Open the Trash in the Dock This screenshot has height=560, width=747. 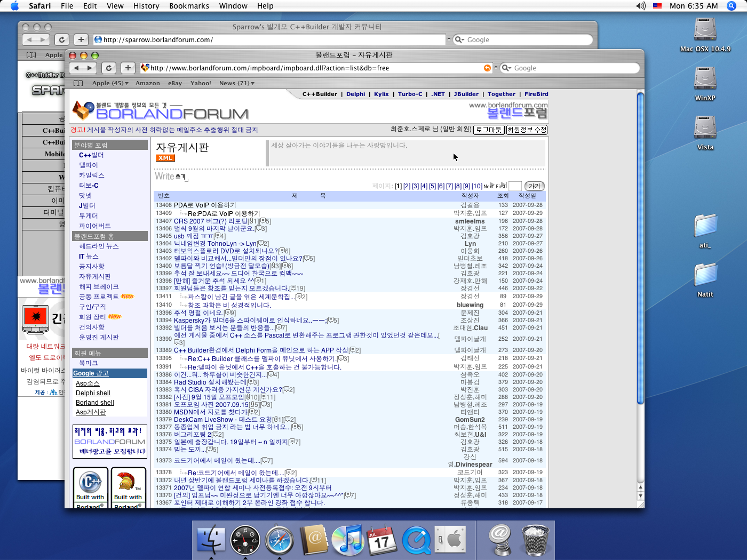coord(535,540)
